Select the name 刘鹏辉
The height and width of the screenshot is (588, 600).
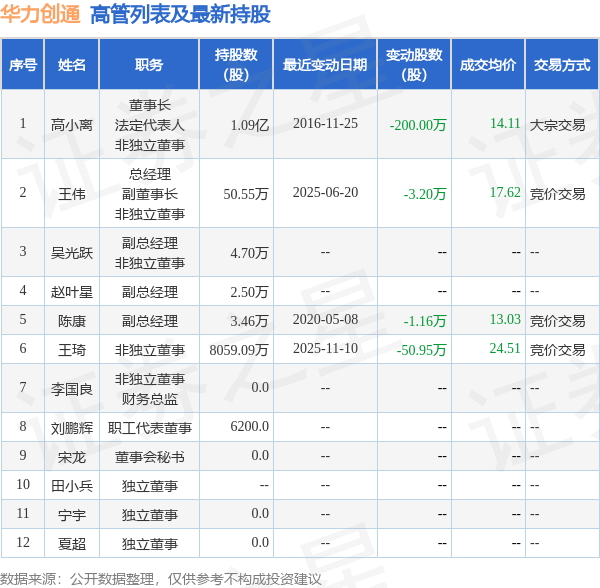coord(72,428)
